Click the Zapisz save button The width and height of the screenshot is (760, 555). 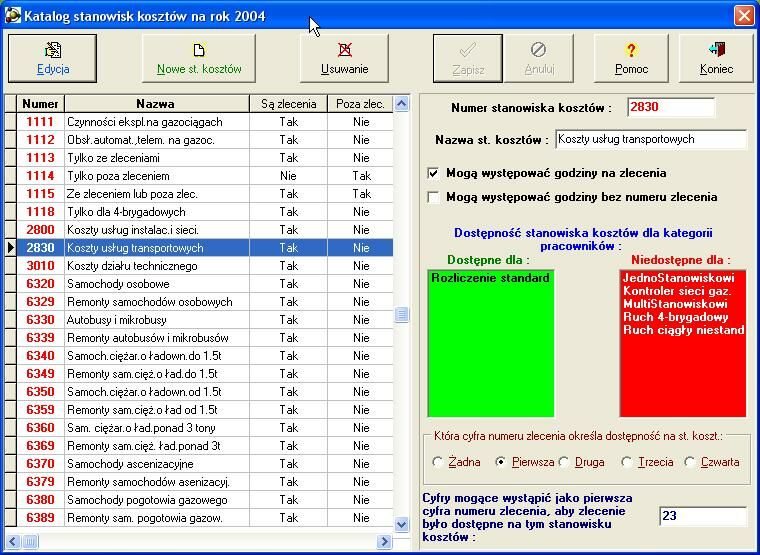click(x=468, y=58)
